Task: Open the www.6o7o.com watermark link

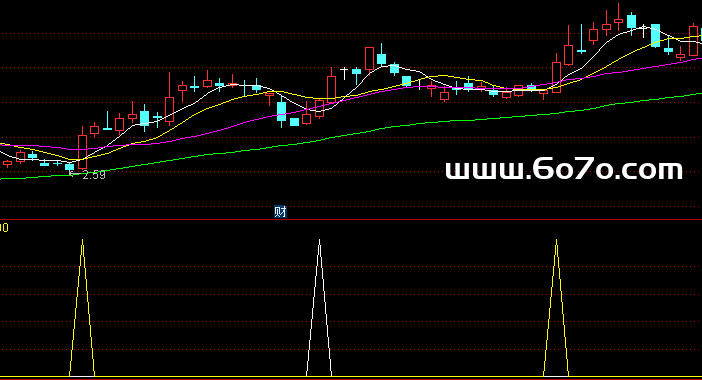Action: pyautogui.click(x=564, y=170)
